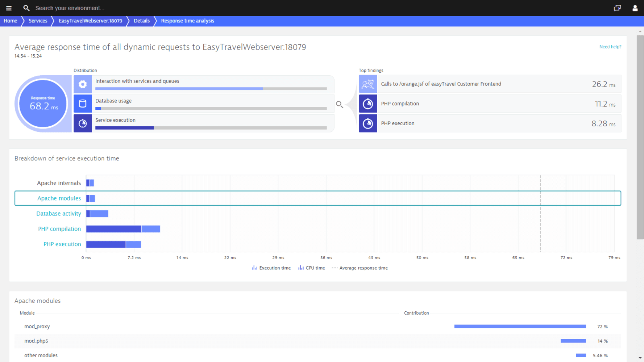Viewport: 644px width, 362px height.
Task: Open the windows/dashboards icon in top bar
Action: point(617,8)
